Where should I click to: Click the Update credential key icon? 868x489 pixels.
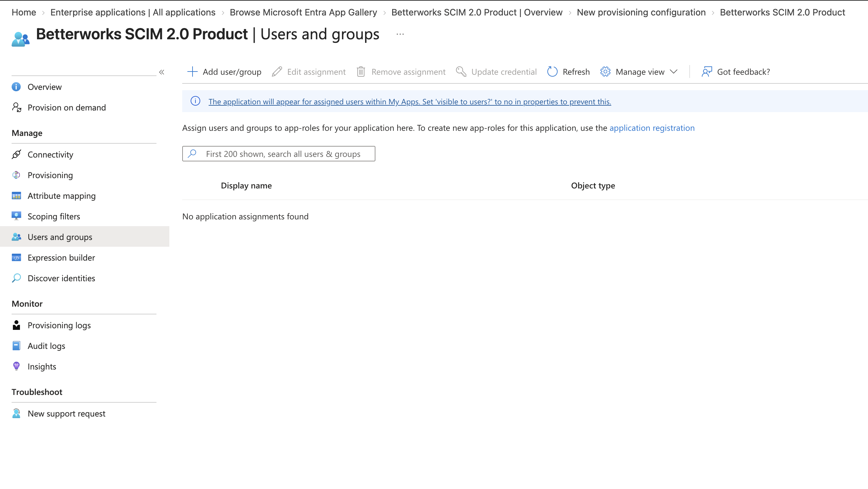point(461,72)
